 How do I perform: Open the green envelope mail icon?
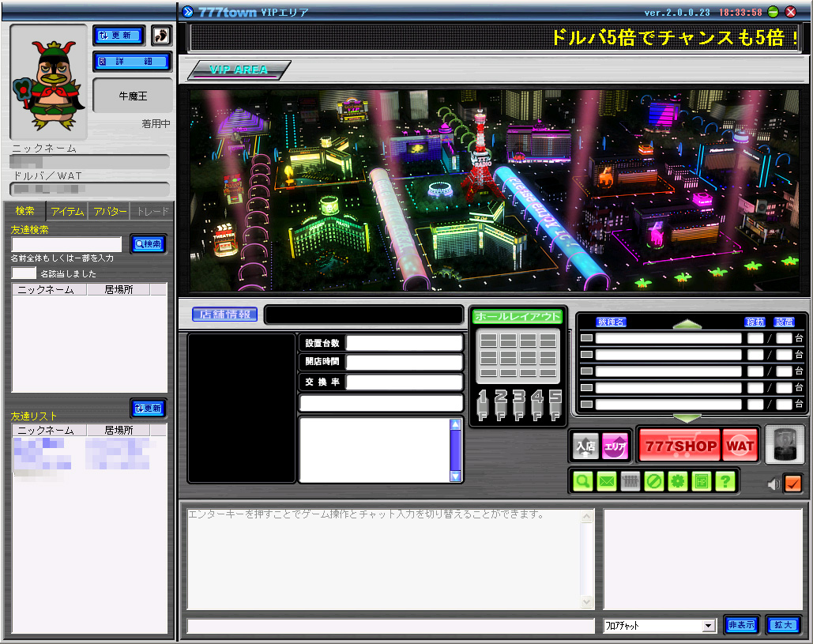click(x=607, y=481)
